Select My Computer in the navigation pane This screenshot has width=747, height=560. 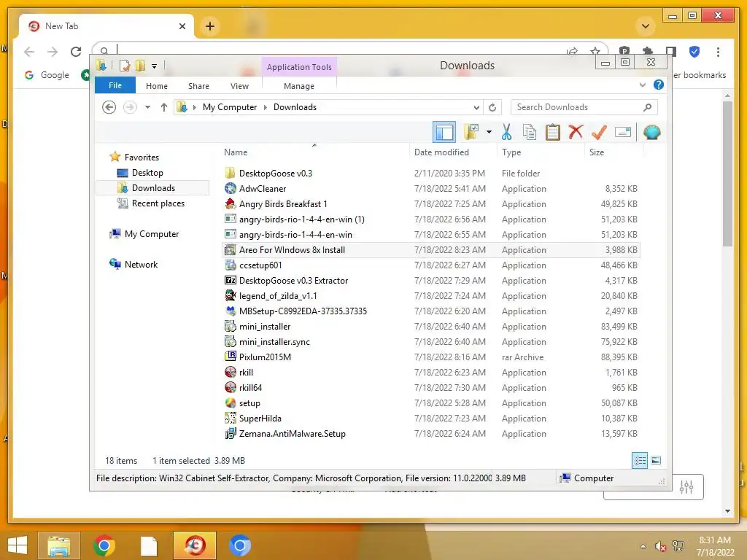click(x=152, y=234)
